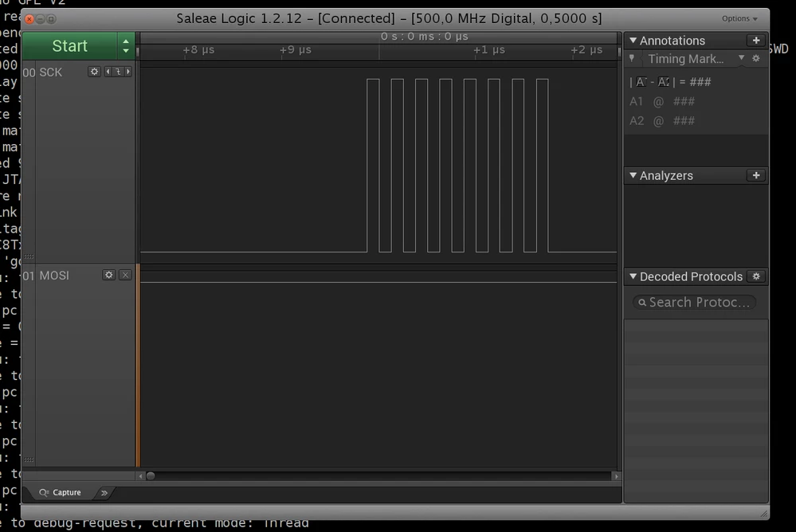Click the double-chevron tab overflow button
Image resolution: width=796 pixels, height=532 pixels.
(x=104, y=492)
